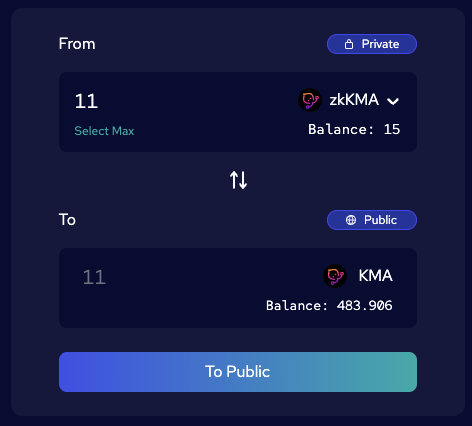This screenshot has height=426, width=472.
Task: Click the word Private in the badge
Action: coord(380,44)
